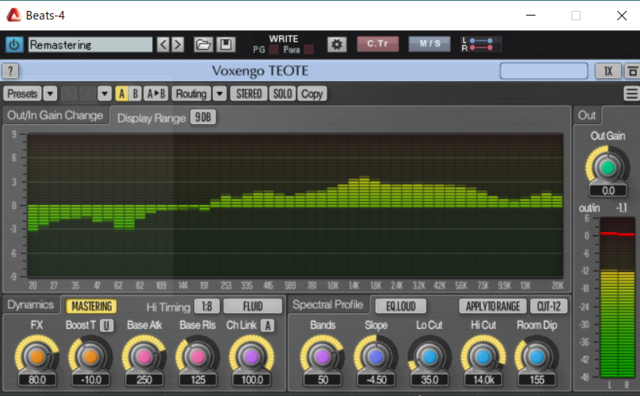This screenshot has width=640, height=396.
Task: Toggle the SOLO button
Action: tap(282, 94)
